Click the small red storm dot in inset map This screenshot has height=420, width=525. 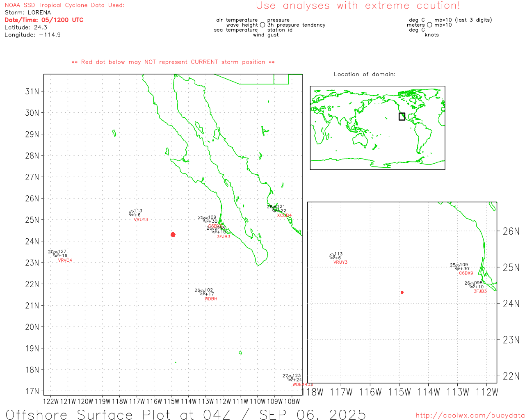click(402, 292)
